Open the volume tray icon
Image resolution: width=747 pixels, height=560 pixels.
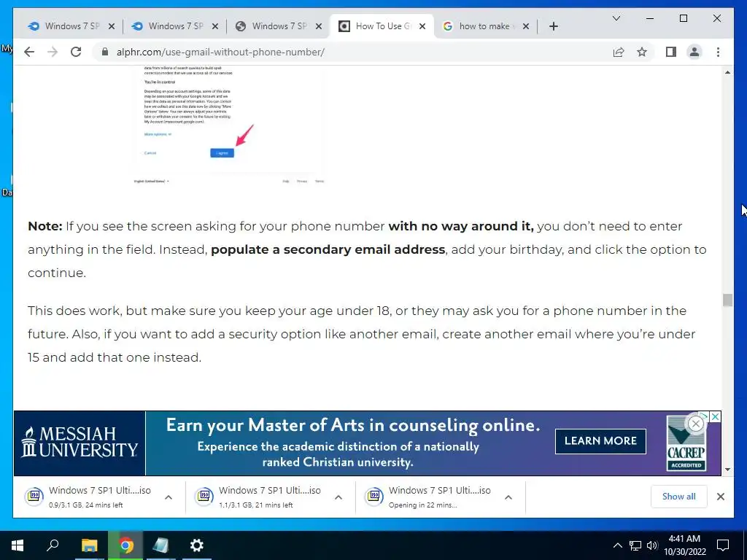pos(652,545)
